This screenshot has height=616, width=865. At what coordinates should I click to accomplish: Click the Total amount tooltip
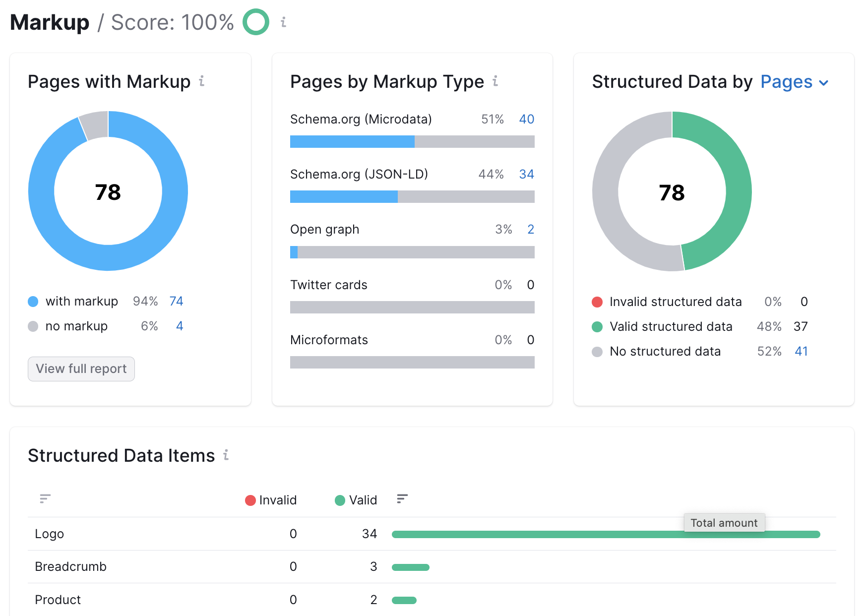[724, 523]
